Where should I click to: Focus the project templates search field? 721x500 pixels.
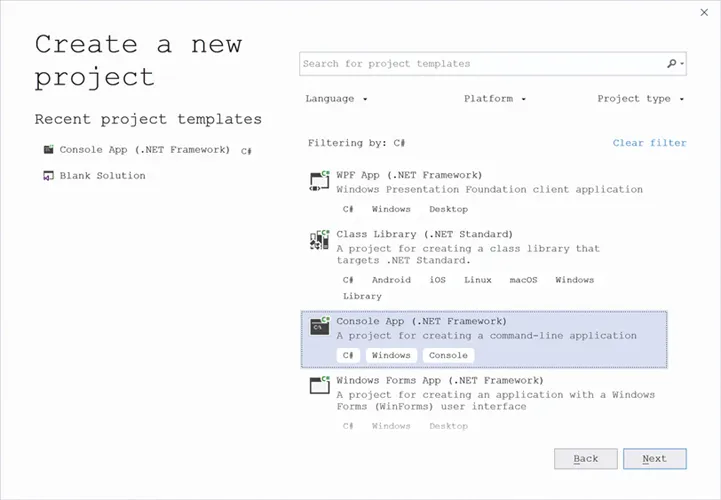tap(482, 63)
